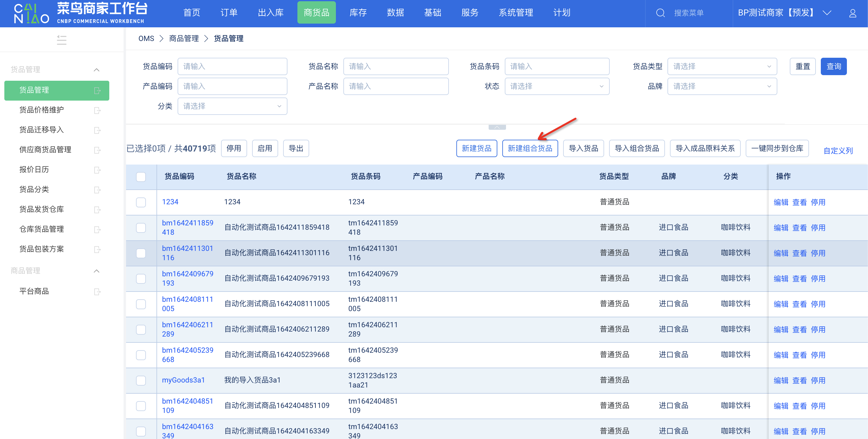Screen dimensions: 868x439
Task: Focus the 产品编码 input field
Action: pos(232,86)
